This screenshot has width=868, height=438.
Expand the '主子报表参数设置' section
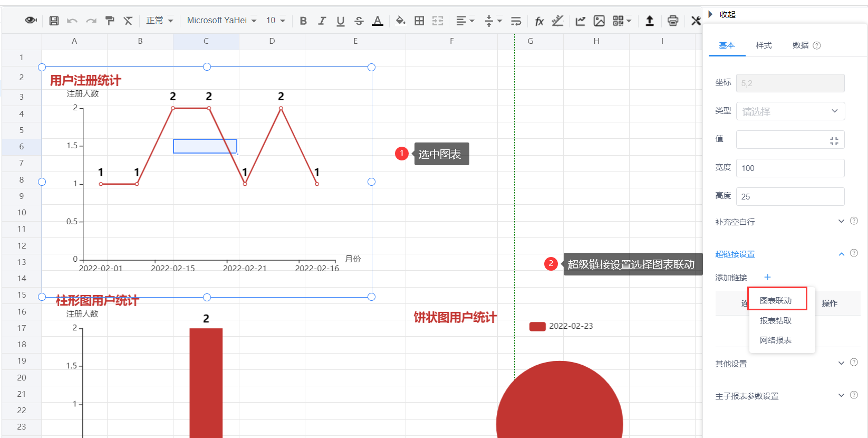pyautogui.click(x=841, y=395)
